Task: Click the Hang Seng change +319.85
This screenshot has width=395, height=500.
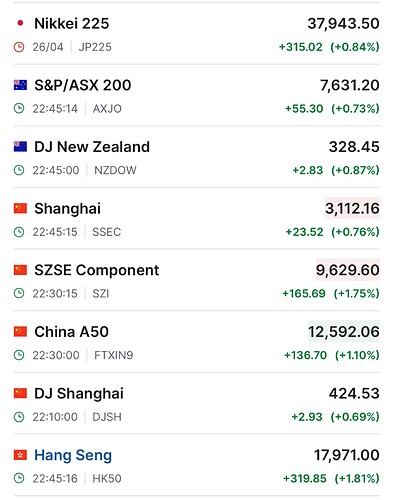Action: click(x=305, y=479)
